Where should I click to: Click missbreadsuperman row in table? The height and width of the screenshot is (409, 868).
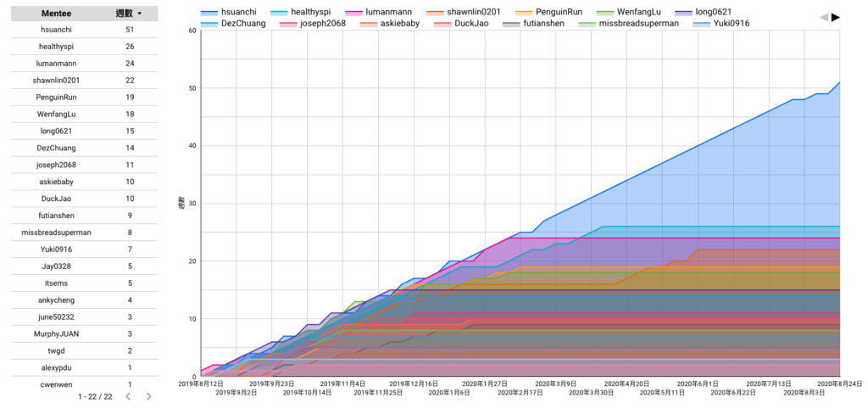84,233
